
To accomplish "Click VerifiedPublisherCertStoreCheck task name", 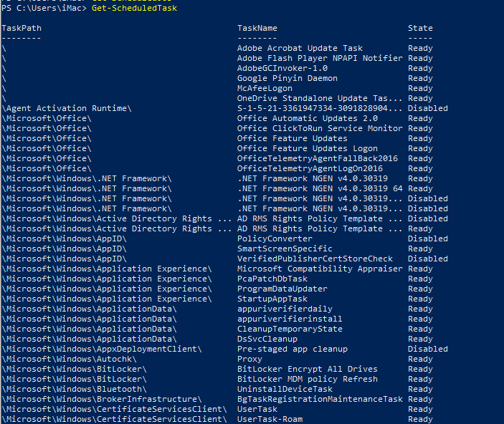I will point(315,259).
